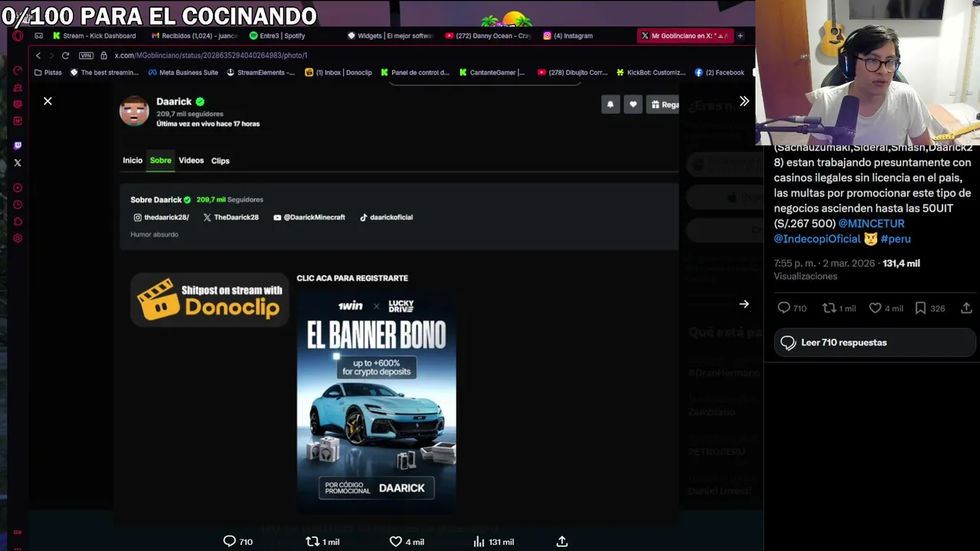Click the 4 mil heart in side panel
The height and width of the screenshot is (551, 980).
875,308
